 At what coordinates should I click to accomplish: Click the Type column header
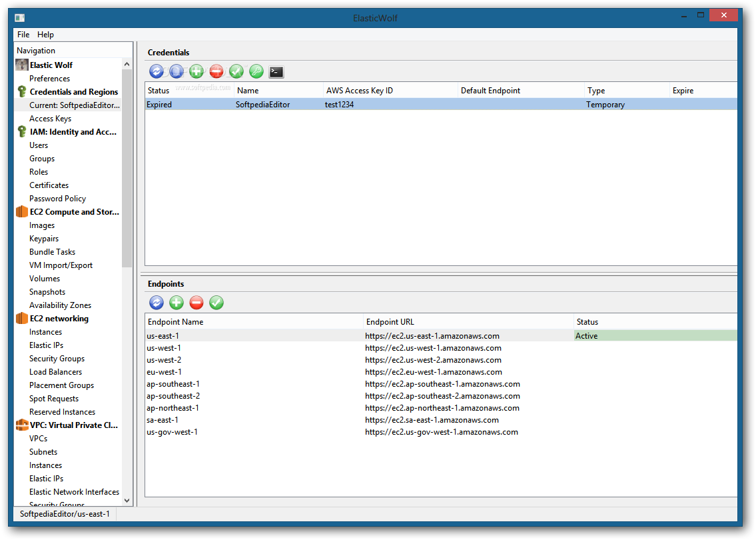(627, 90)
